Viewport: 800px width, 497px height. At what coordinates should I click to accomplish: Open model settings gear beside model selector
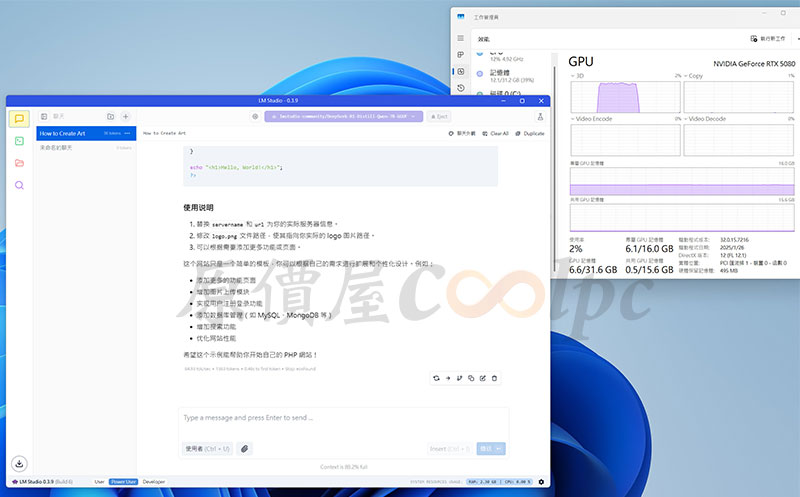point(255,116)
